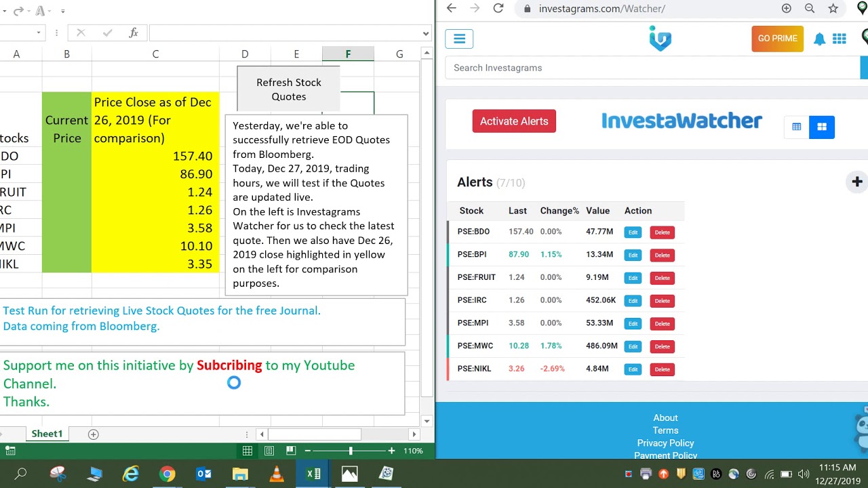868x488 pixels.
Task: Click the Chrome zoom magnifier icon
Action: tap(810, 9)
